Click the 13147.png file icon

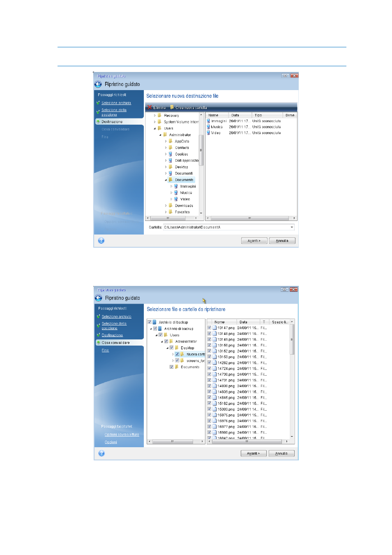214,328
